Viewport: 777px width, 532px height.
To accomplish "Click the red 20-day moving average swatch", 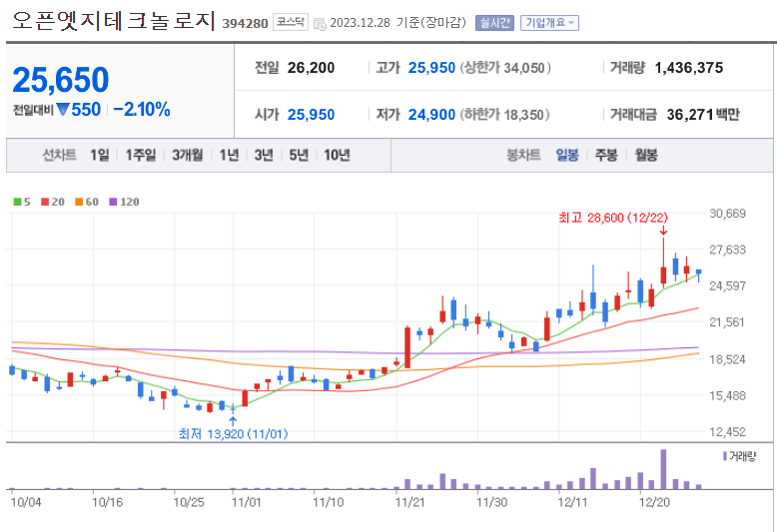I will point(45,202).
